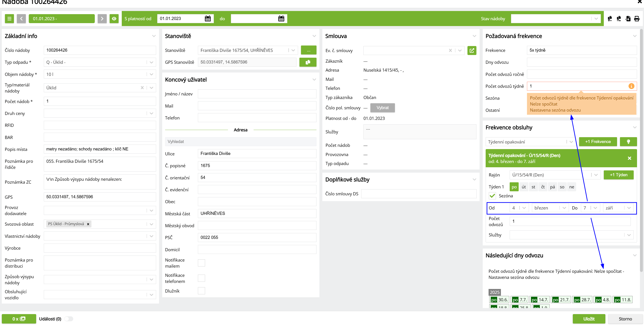Click copy GPS Stanoviště button

point(308,62)
